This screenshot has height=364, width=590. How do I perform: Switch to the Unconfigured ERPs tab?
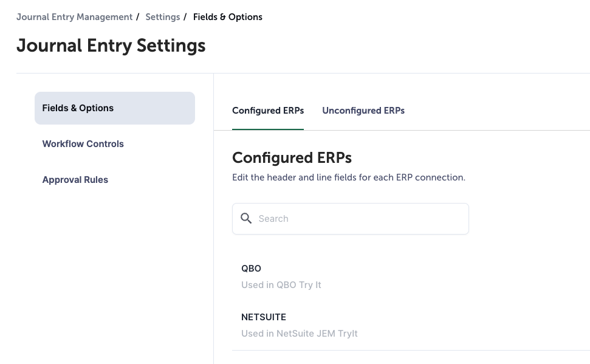click(363, 111)
